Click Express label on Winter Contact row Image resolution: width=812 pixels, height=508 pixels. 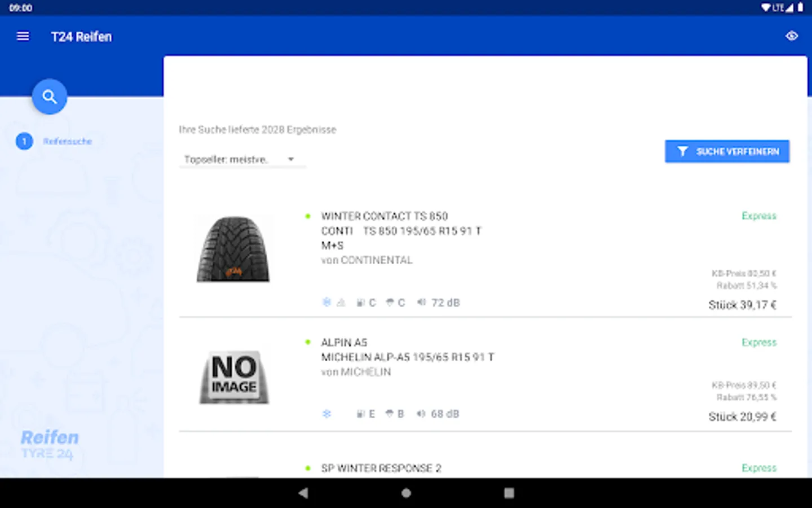coord(759,216)
